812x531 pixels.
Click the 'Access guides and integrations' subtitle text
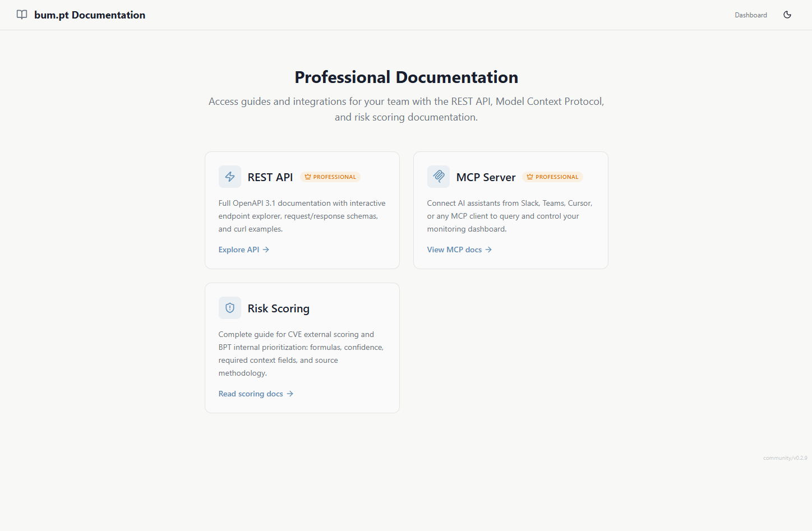[x=407, y=109]
